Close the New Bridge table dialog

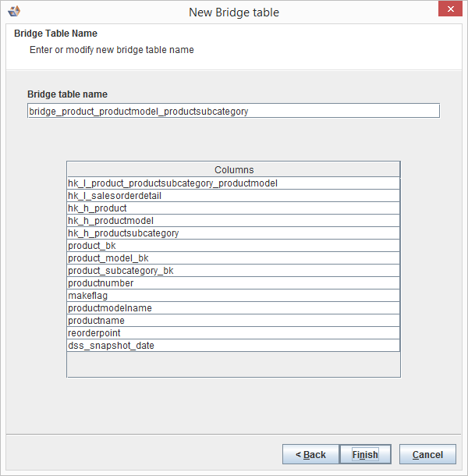448,11
